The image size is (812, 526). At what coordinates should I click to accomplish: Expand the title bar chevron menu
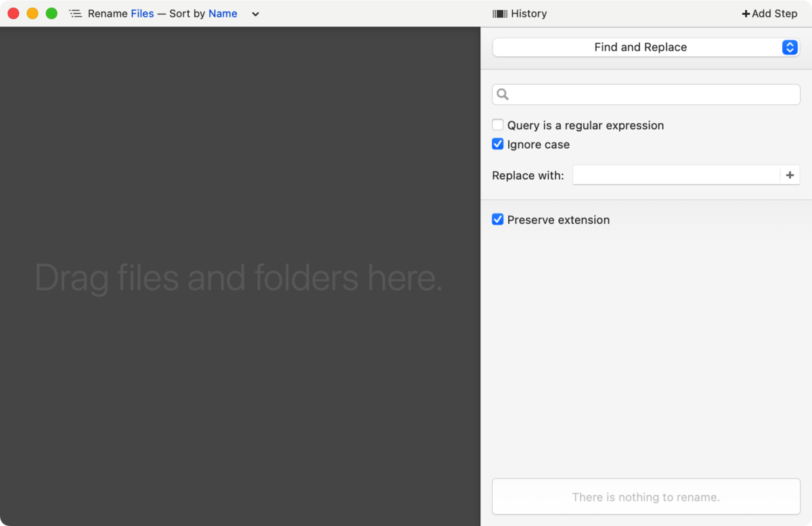(x=255, y=14)
